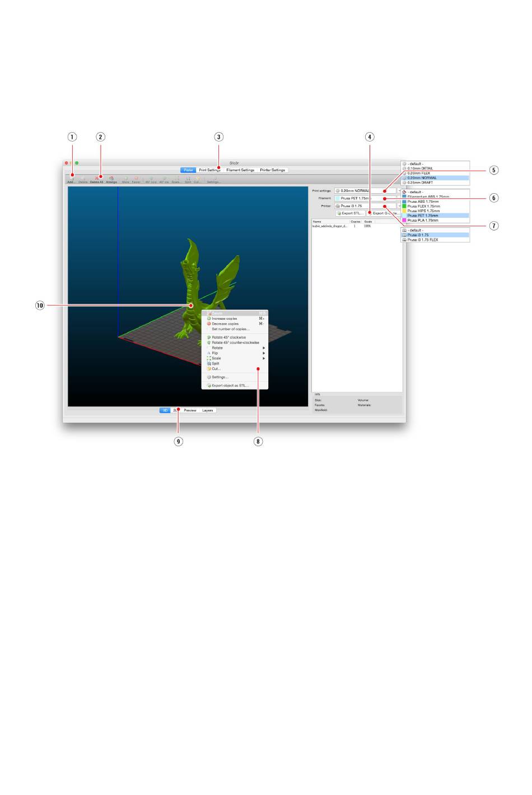Open the Filament preset dropdown
532x795 pixels.
point(368,198)
